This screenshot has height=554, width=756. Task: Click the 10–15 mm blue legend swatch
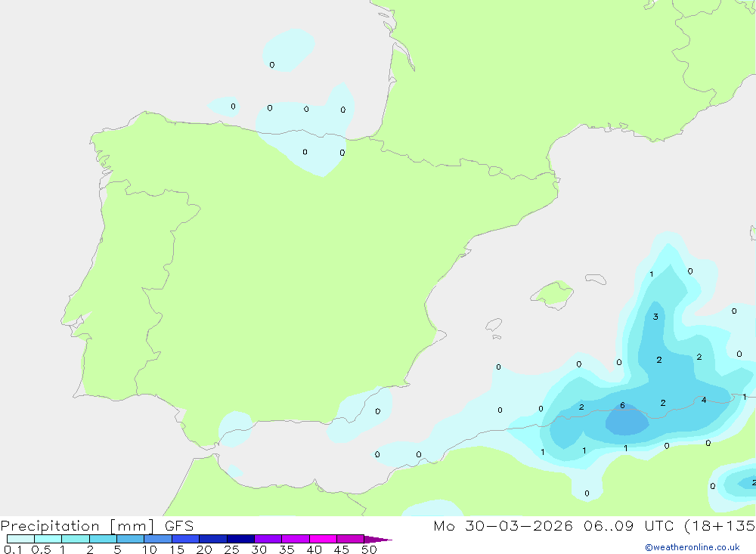(x=158, y=539)
